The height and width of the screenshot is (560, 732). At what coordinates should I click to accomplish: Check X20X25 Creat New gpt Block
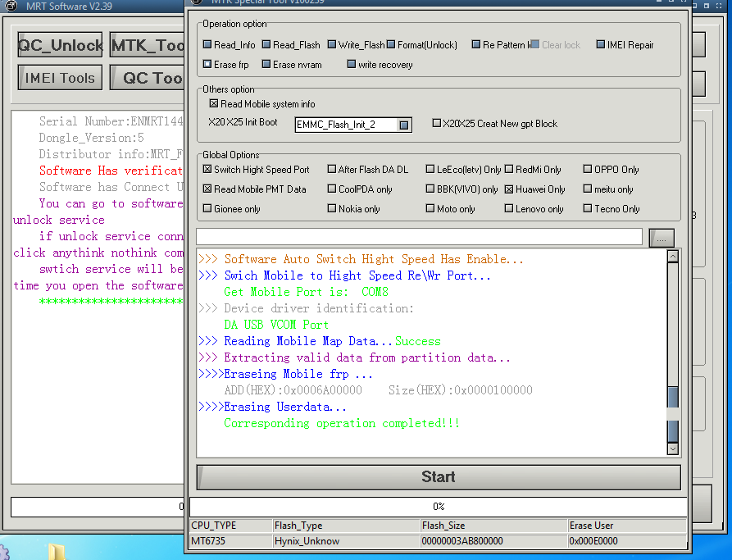pyautogui.click(x=436, y=123)
